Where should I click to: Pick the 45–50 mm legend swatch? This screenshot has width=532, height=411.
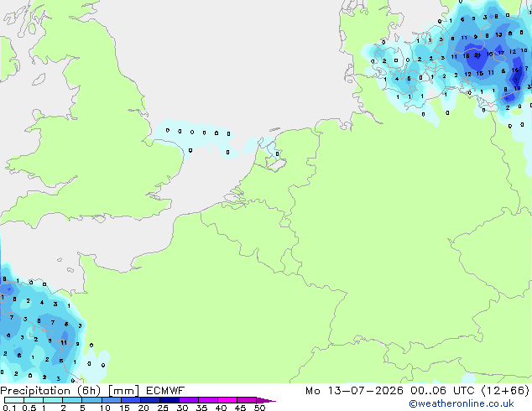[247, 400]
